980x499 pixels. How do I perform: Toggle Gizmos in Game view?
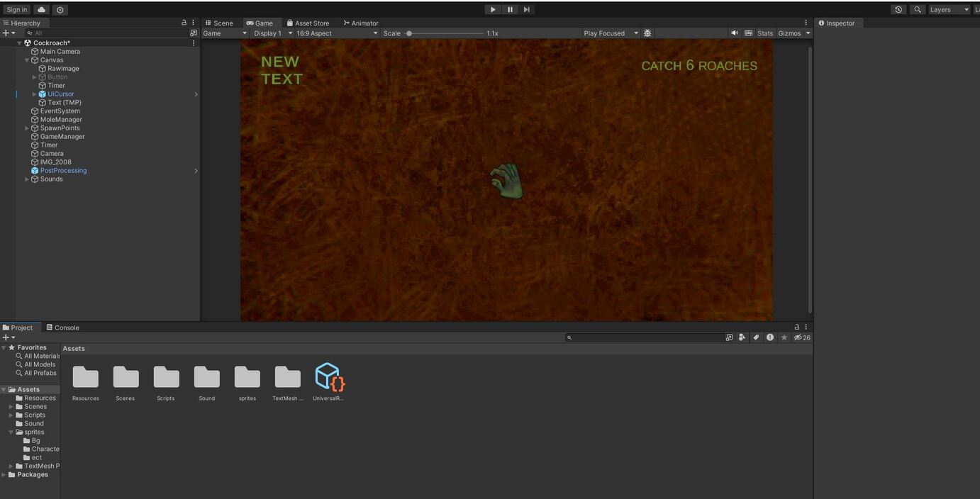(789, 33)
